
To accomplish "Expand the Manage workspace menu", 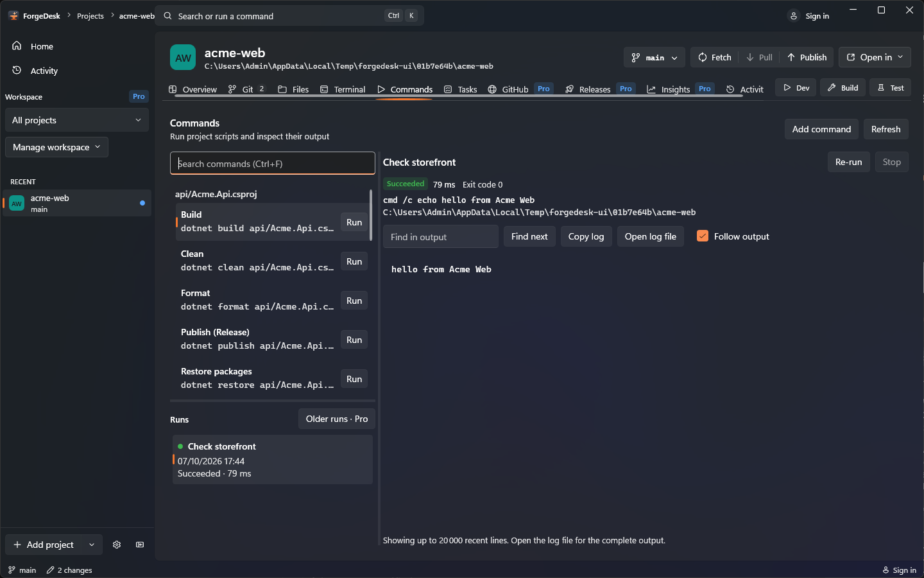I will pyautogui.click(x=56, y=147).
